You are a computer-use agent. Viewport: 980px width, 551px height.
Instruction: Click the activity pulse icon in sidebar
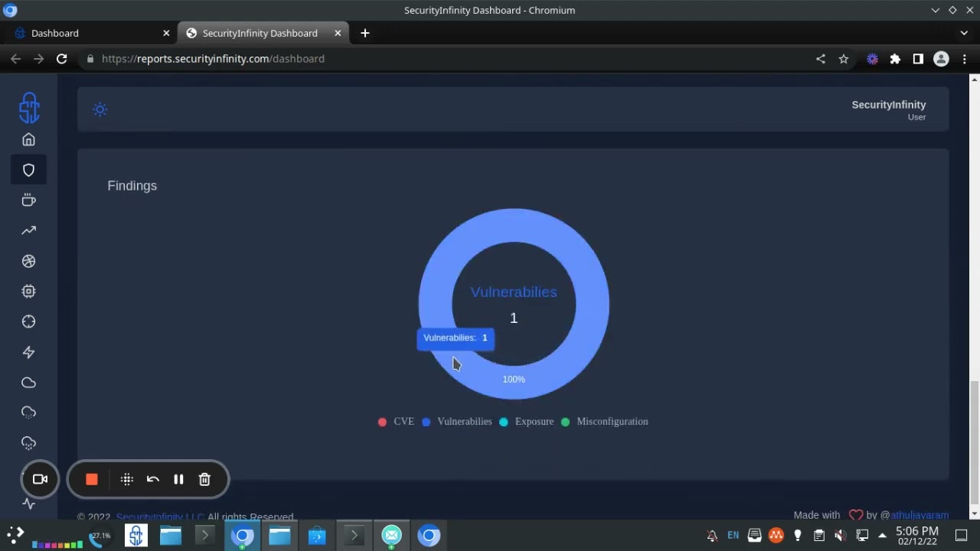click(28, 504)
